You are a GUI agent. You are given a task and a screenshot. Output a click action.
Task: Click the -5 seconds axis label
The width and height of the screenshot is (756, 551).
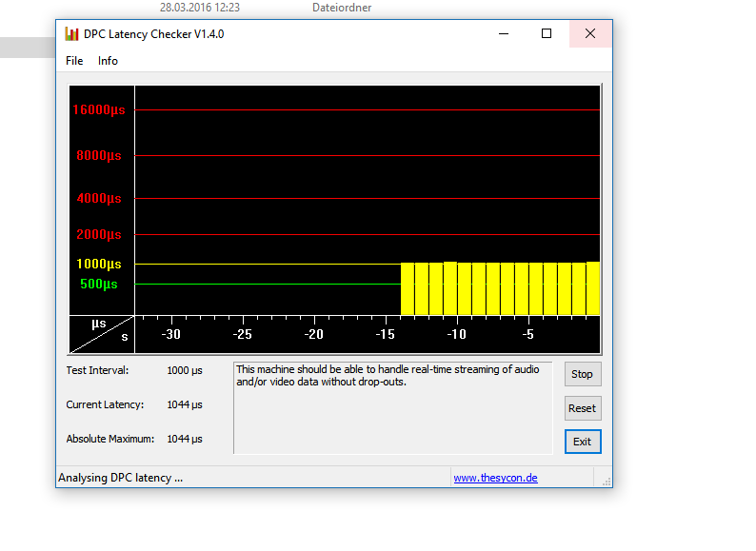point(527,335)
